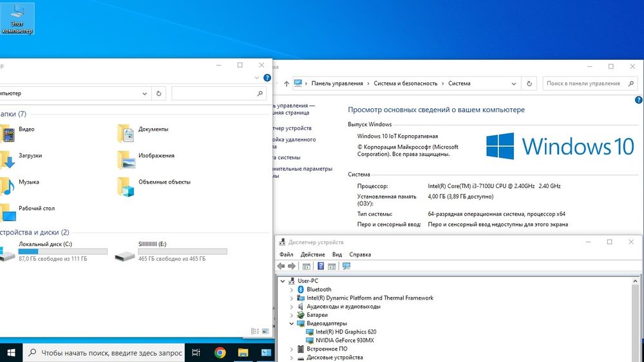Viewport: 644px width, 362px height.
Task: Open Explorer address bar history dropdown
Action: tap(144, 93)
